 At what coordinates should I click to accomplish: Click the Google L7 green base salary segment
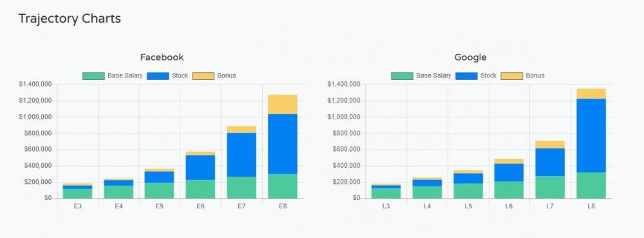[x=550, y=188]
